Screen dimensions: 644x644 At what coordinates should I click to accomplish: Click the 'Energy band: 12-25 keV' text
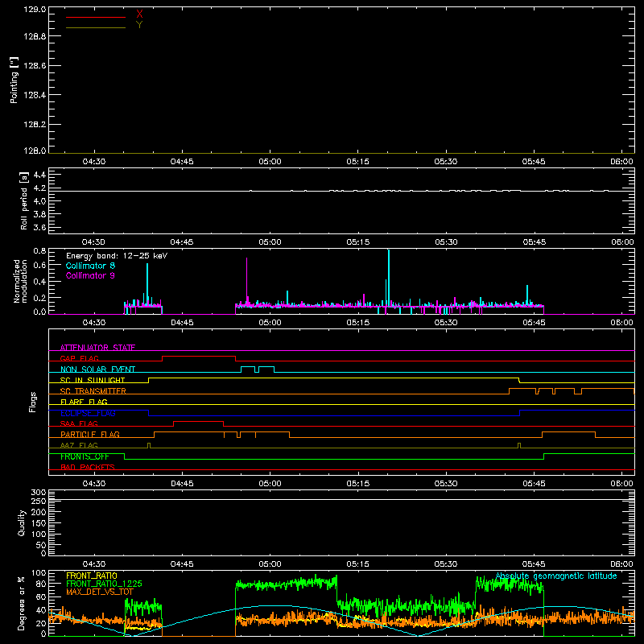click(x=117, y=256)
